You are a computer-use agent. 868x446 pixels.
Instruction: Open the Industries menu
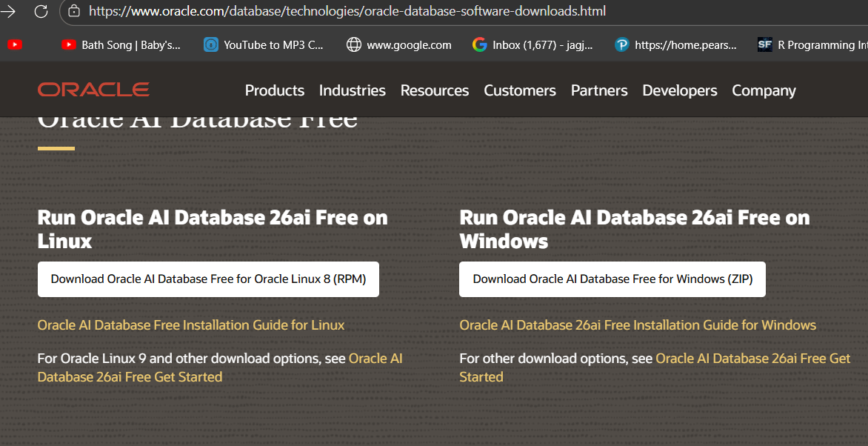coord(352,90)
